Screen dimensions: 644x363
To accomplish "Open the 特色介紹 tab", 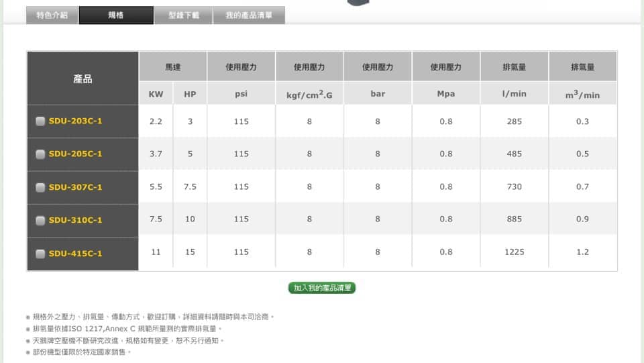I will click(52, 15).
